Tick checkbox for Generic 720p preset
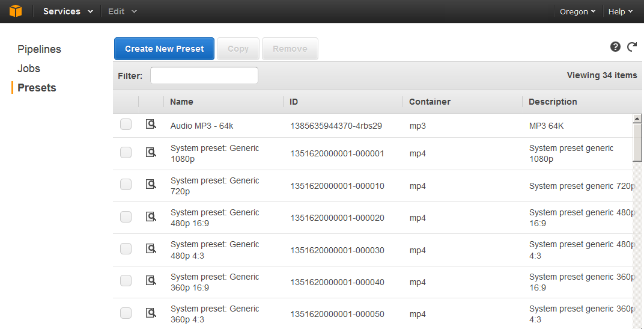 (126, 185)
